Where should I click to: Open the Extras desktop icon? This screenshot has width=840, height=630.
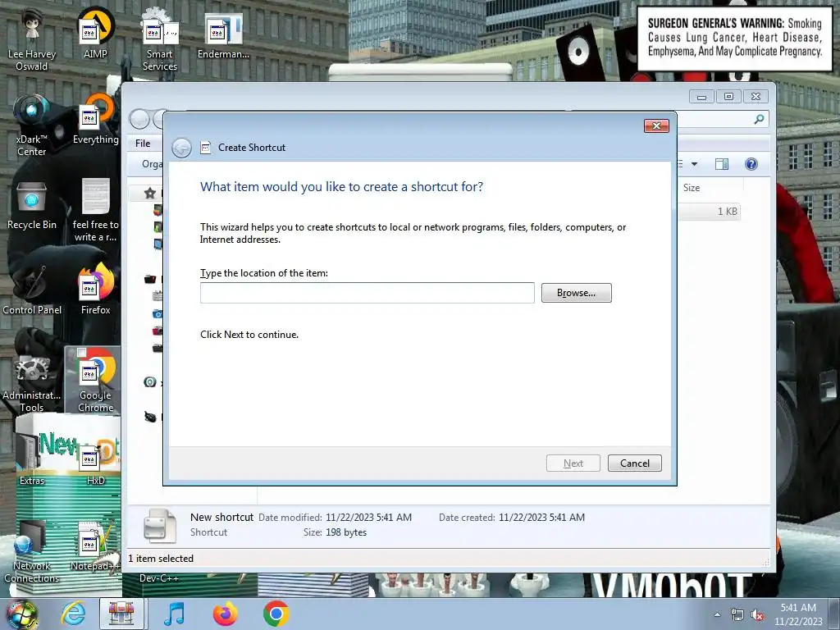[x=32, y=459]
